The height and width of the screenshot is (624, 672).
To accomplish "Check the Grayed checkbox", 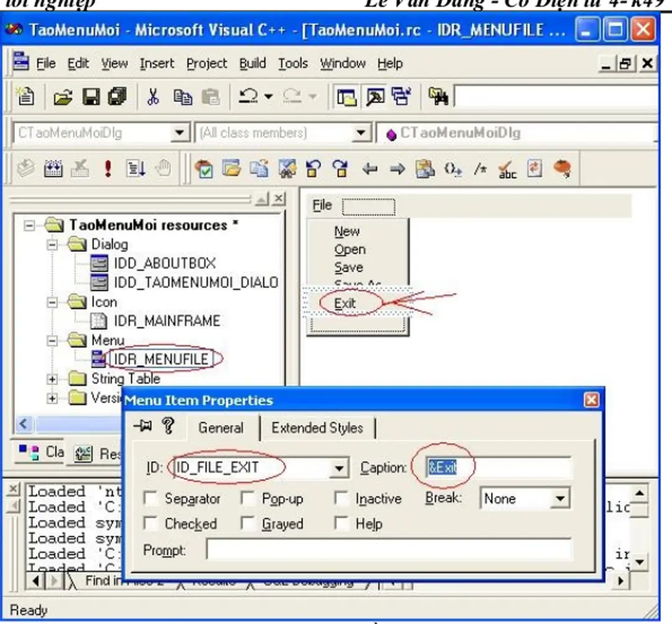I will (248, 524).
